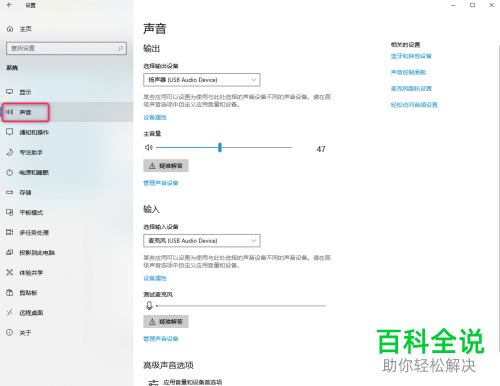Screen dimensions: 500x386
Task: Open the 关于 about page
Action: (67, 333)
